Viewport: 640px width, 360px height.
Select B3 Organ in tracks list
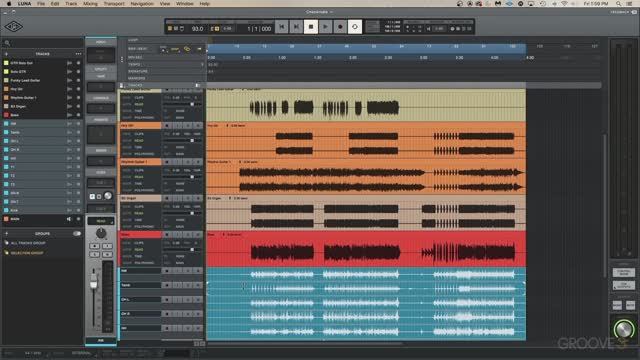(x=18, y=106)
